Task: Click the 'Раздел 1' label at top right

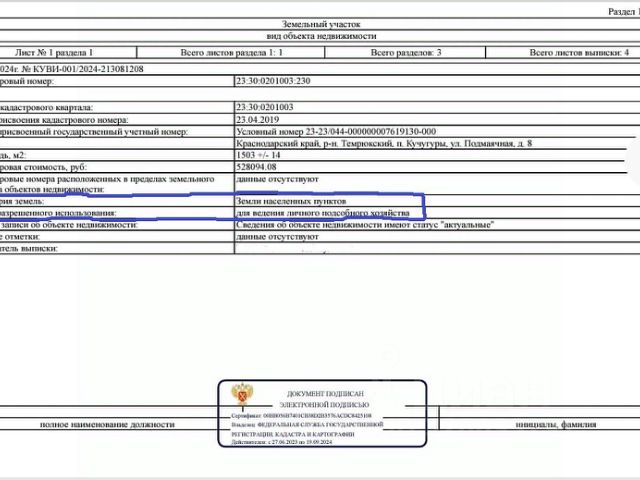Action: [x=624, y=11]
